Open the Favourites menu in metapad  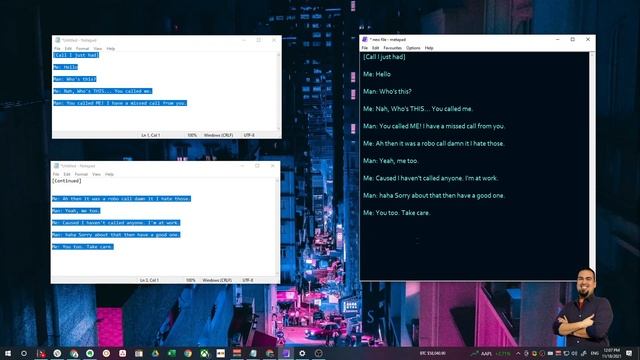[392, 48]
